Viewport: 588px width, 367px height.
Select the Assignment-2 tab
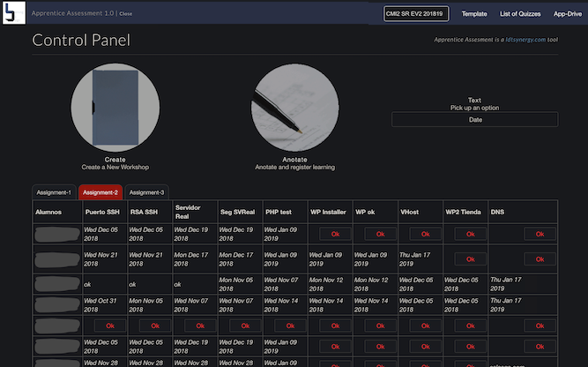tap(100, 191)
